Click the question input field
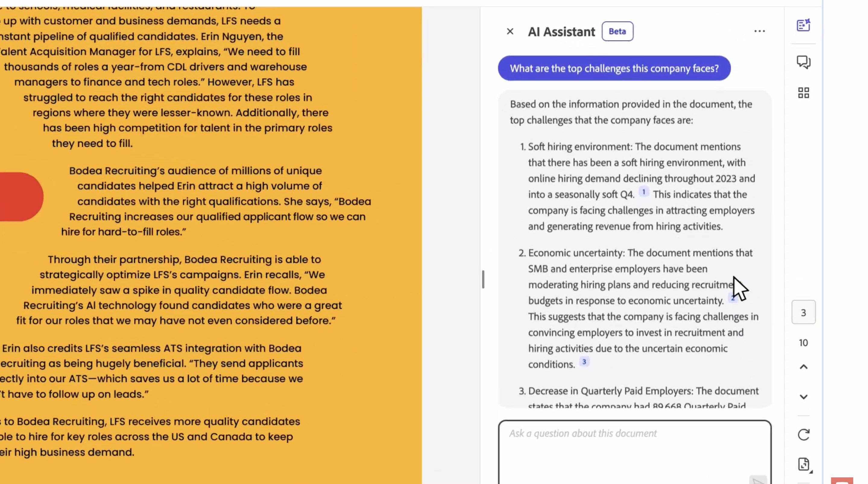The width and height of the screenshot is (868, 484). [x=635, y=452]
